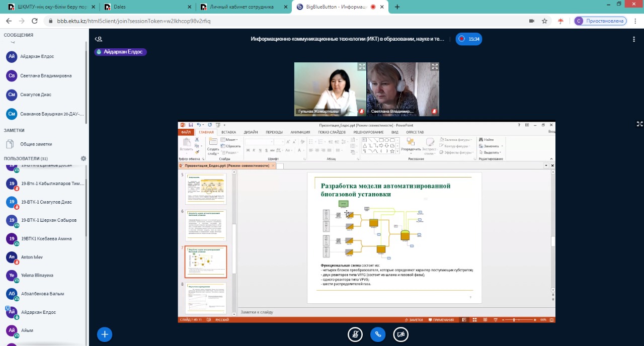Open the ДИЗАЙН ribbon tab
The image size is (644, 346).
251,132
